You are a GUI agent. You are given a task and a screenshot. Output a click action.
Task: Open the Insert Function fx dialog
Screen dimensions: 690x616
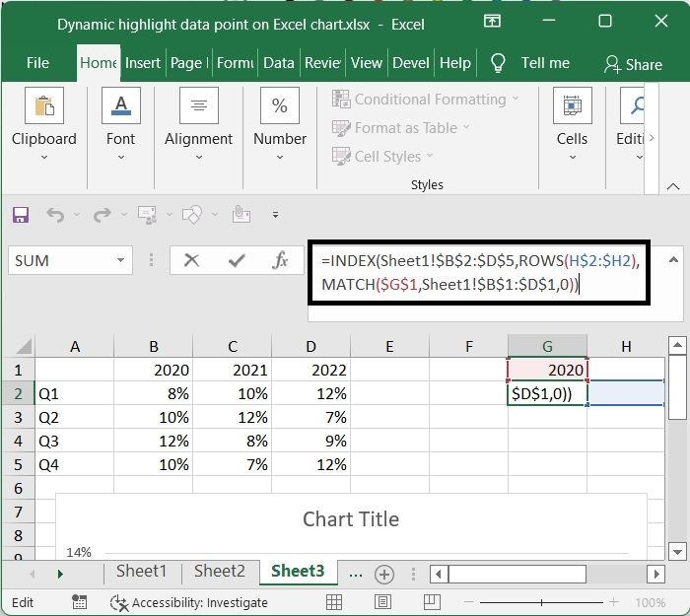coord(281,260)
